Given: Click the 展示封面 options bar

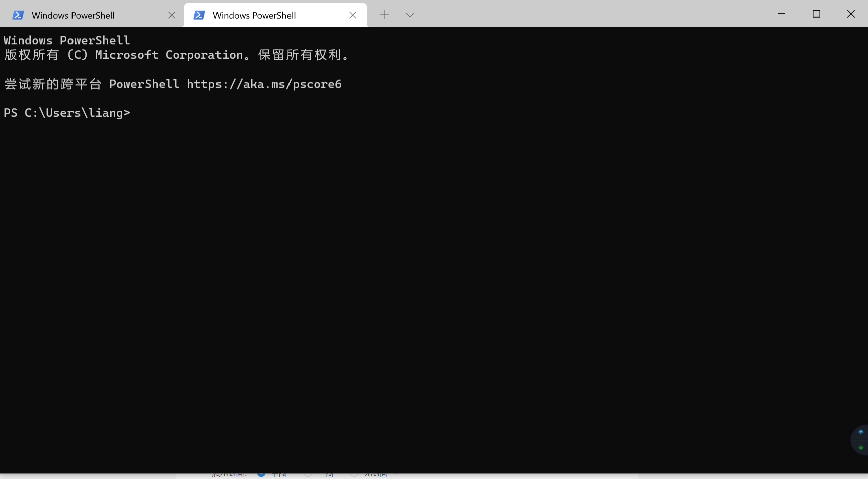Looking at the screenshot, I should click(x=230, y=474).
